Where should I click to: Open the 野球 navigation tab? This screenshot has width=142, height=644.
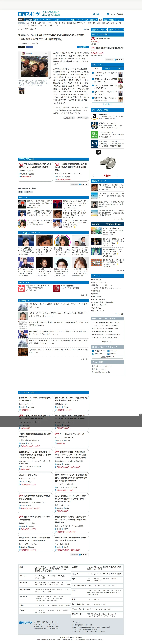pos(36,20)
